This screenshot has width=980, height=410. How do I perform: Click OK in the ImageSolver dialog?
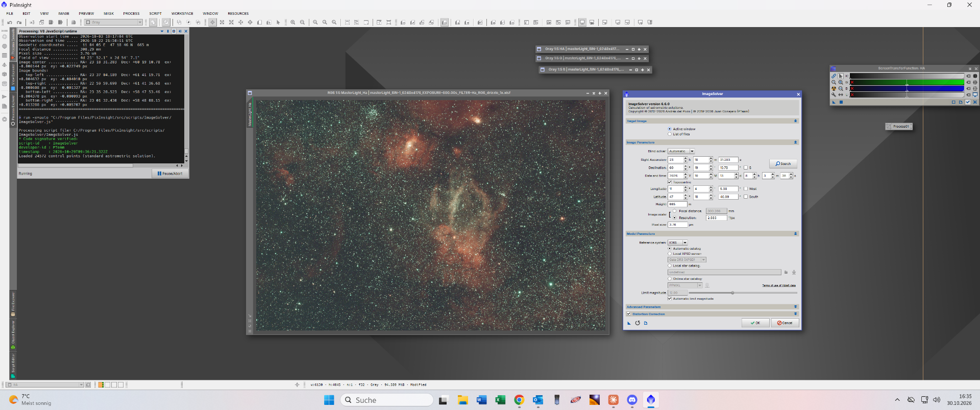pos(755,323)
